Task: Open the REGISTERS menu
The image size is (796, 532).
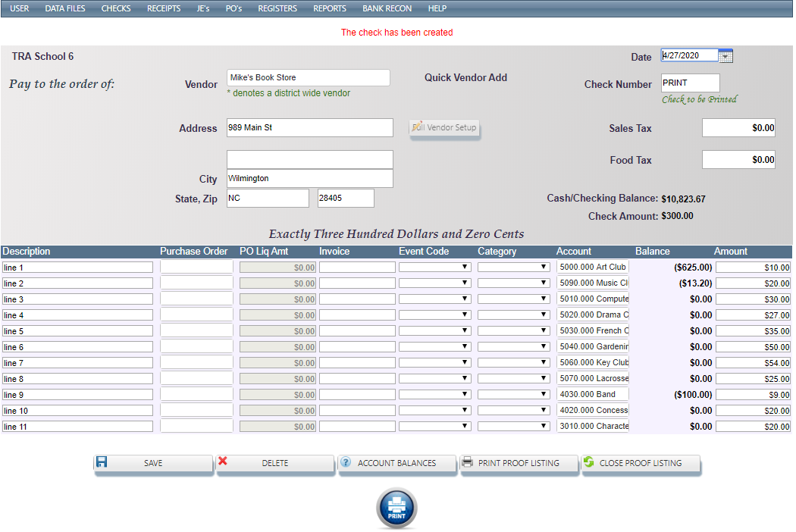Action: pos(277,8)
